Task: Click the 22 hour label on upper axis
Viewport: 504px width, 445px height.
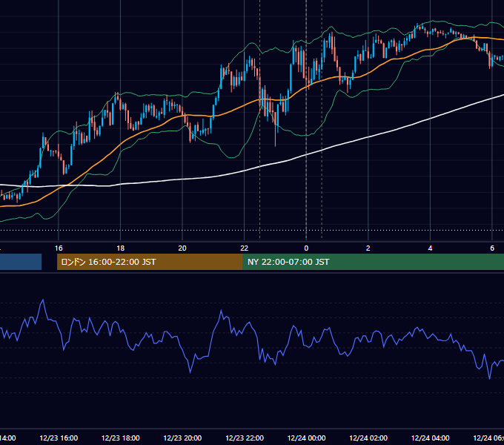Action: [x=245, y=248]
